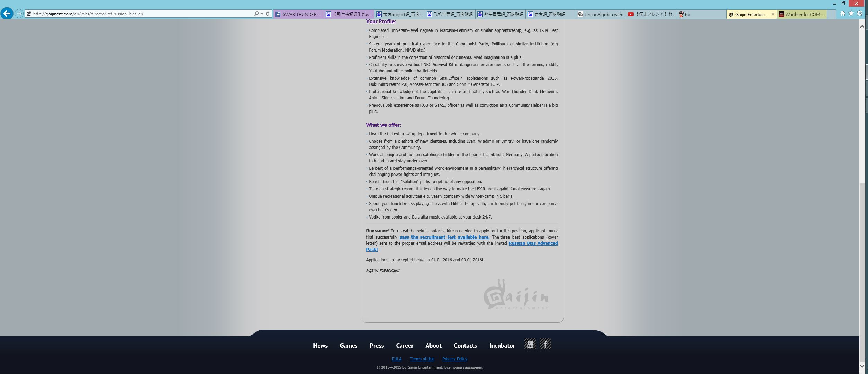Click the Gaijin favicon in address bar

29,14
